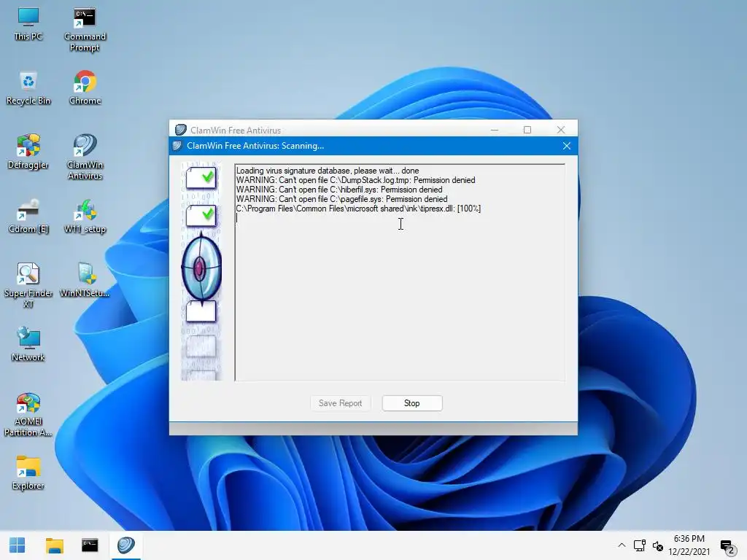Open the notification center icon
The height and width of the screenshot is (560, 747).
[727, 547]
